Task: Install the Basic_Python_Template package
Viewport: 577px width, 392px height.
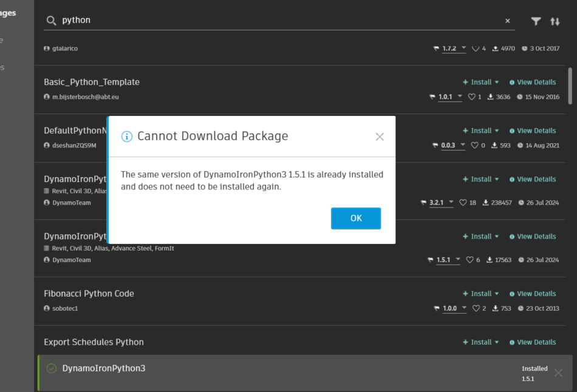Action: click(477, 83)
